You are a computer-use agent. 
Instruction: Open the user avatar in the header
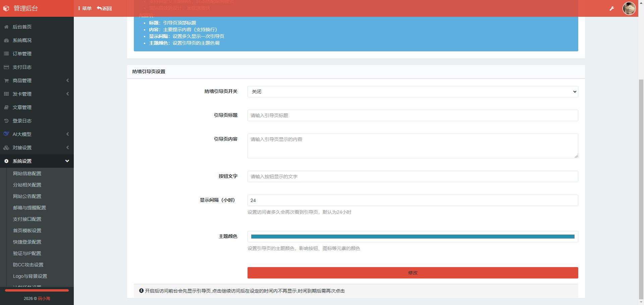(x=629, y=8)
